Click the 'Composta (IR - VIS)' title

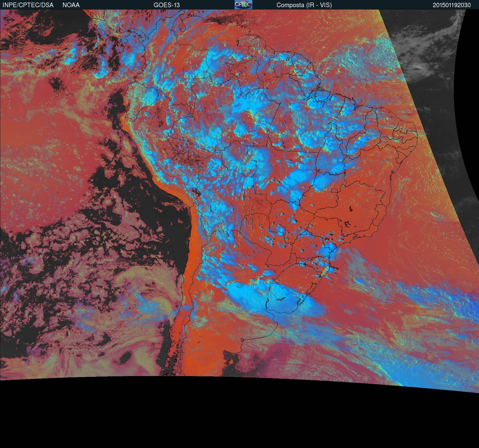(304, 5)
